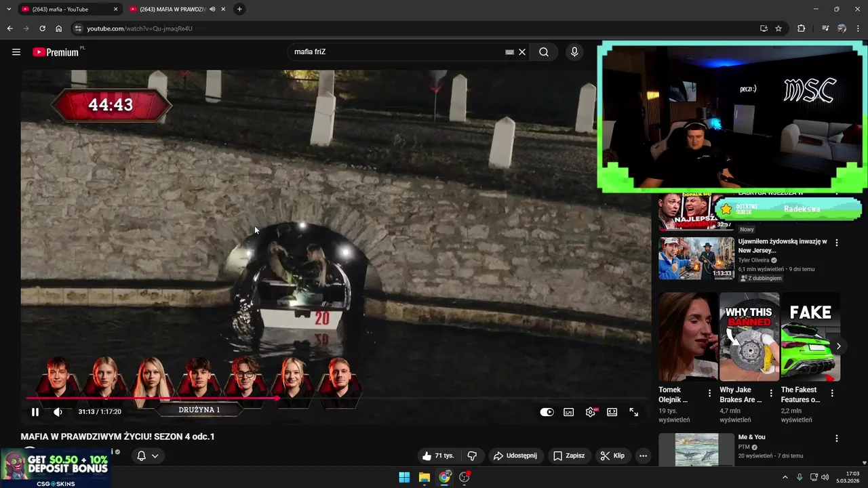This screenshot has width=868, height=488.
Task: Switch to theater mode
Action: click(x=612, y=411)
